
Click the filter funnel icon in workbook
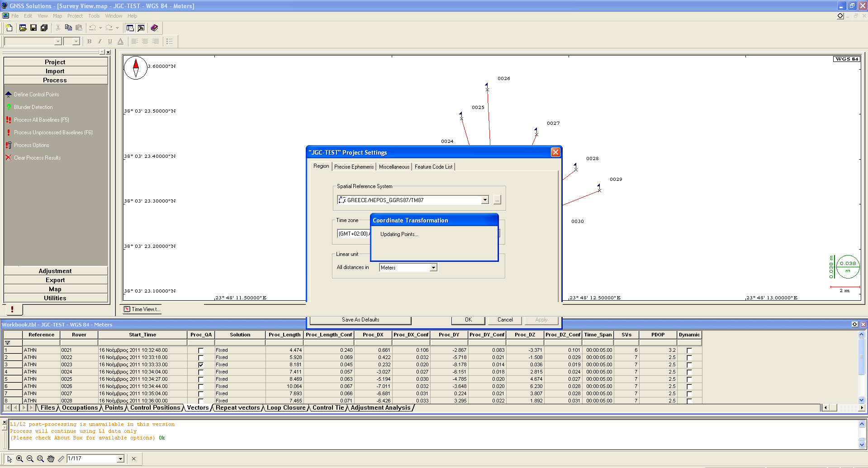coord(7,343)
